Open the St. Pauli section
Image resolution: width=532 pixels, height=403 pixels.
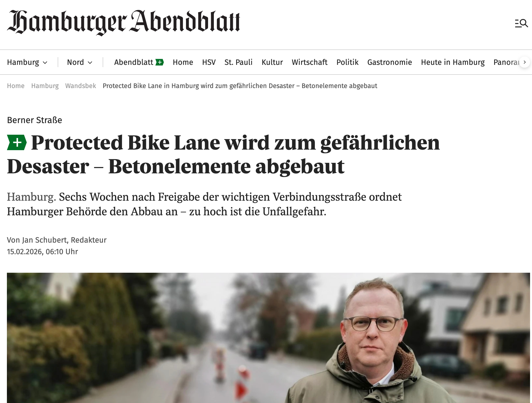point(238,62)
